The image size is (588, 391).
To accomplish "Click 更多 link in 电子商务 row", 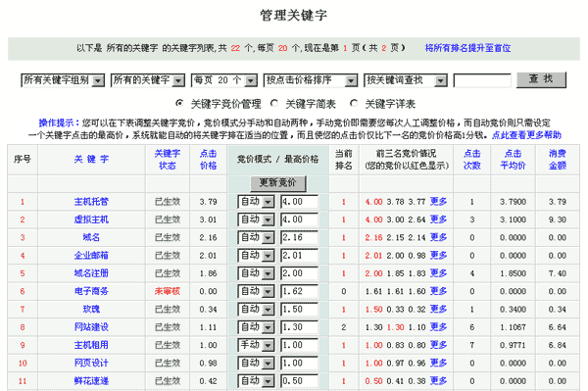I will tap(438, 291).
